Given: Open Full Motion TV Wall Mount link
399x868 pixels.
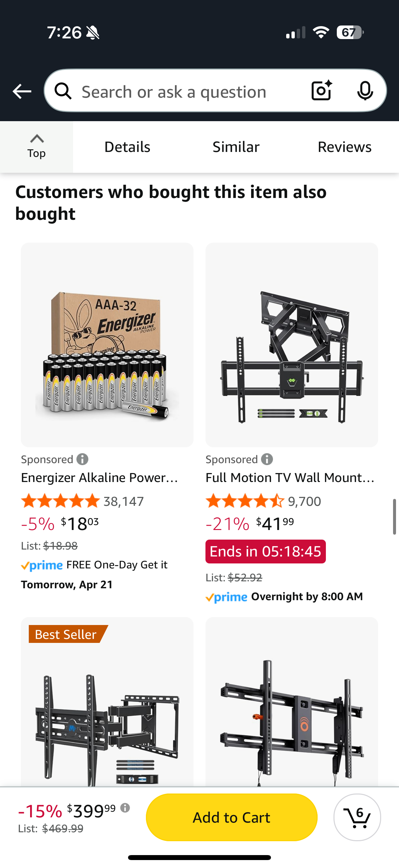Looking at the screenshot, I should [290, 477].
